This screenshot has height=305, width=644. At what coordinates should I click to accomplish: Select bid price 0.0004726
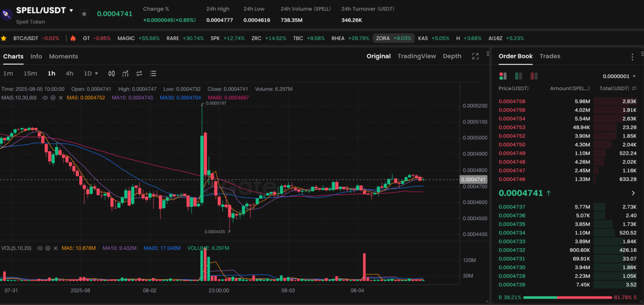(512, 285)
